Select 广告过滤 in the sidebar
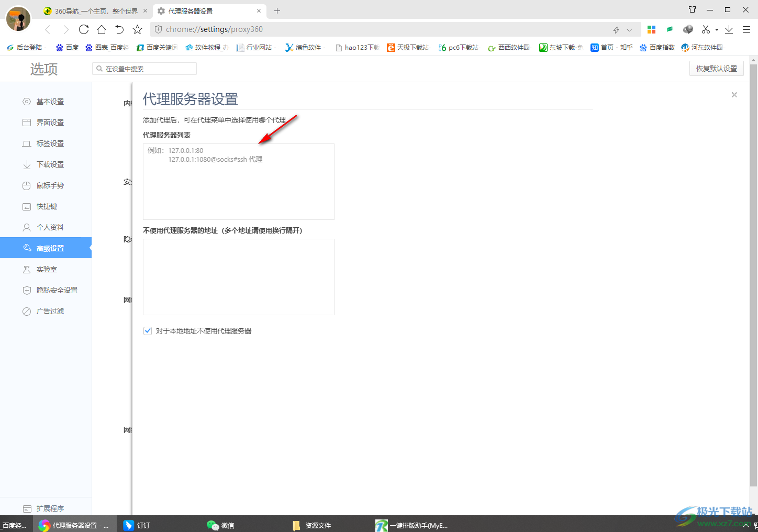 coord(46,311)
